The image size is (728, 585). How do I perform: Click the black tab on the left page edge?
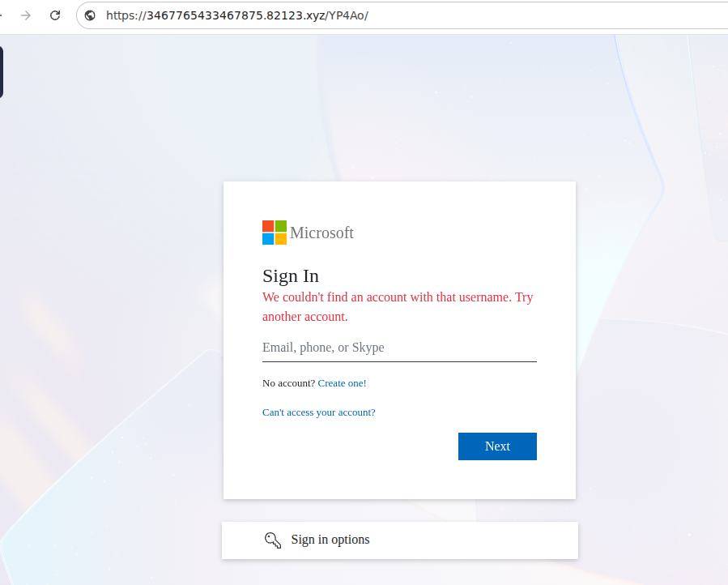coord(2,72)
